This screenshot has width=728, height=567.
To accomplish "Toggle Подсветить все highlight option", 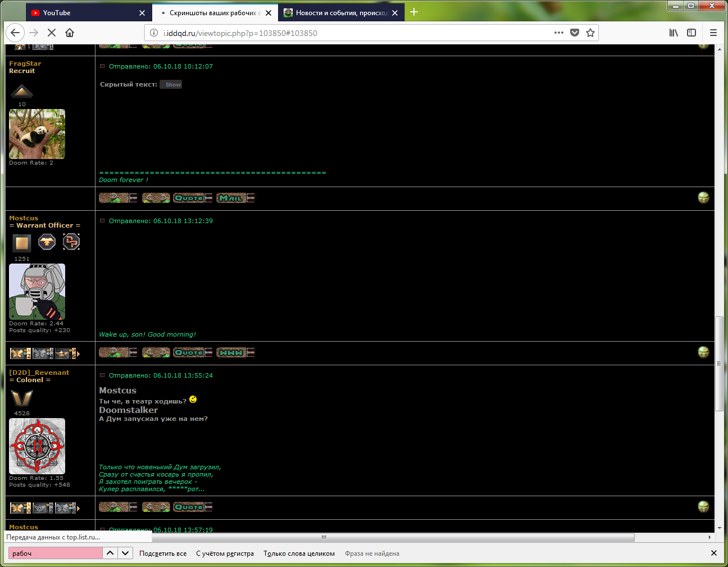I will [163, 554].
